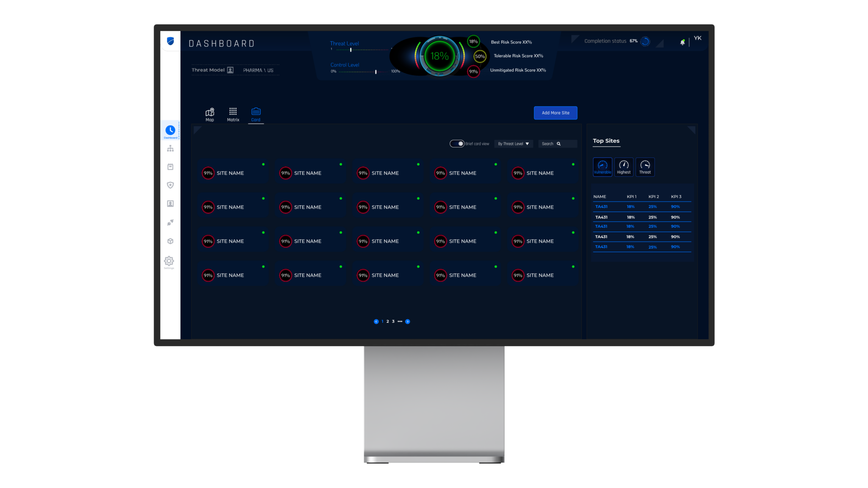Click the Add More Site button

(x=555, y=113)
